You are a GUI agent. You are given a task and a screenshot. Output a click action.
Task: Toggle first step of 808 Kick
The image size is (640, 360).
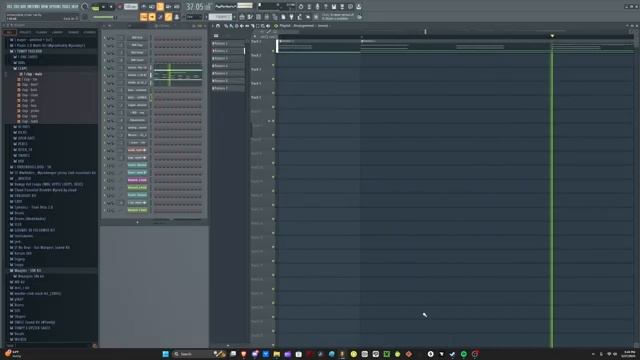tap(156, 38)
